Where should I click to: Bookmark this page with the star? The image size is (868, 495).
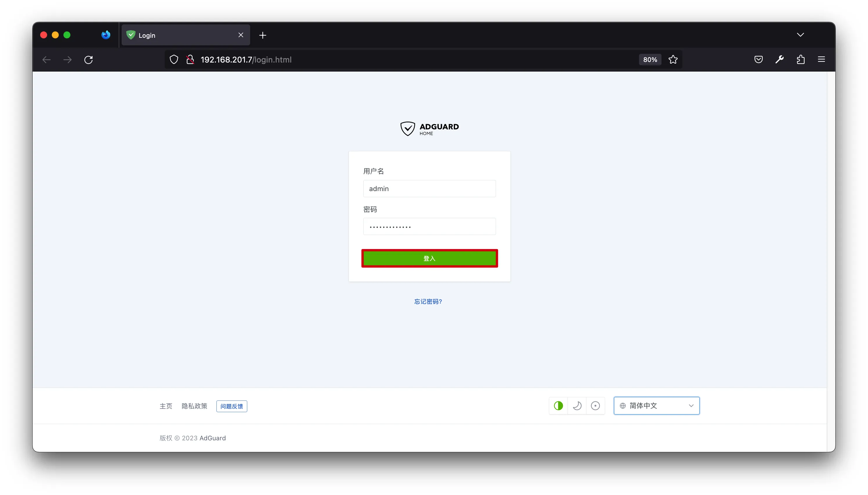coord(673,60)
